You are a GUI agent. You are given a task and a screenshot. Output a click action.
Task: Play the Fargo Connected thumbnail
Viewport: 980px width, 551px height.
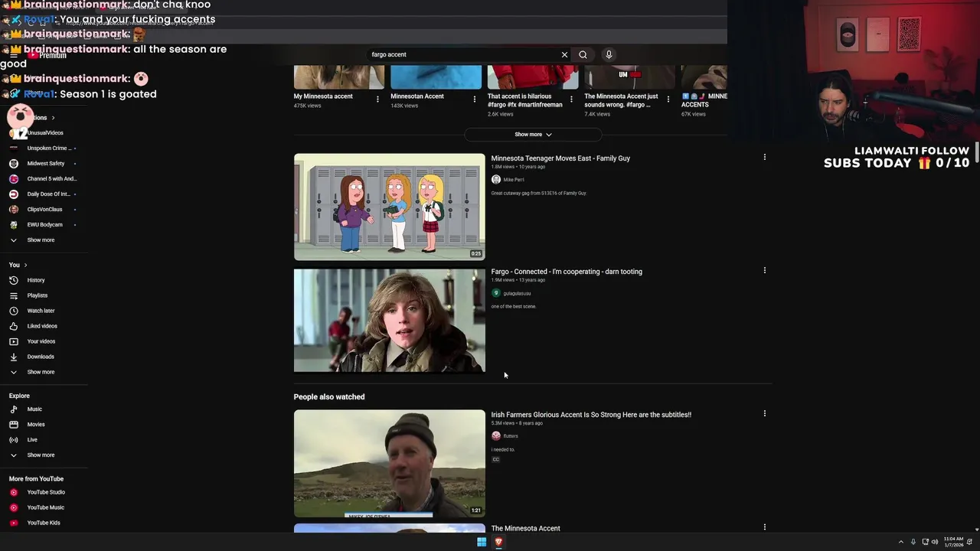(x=389, y=320)
